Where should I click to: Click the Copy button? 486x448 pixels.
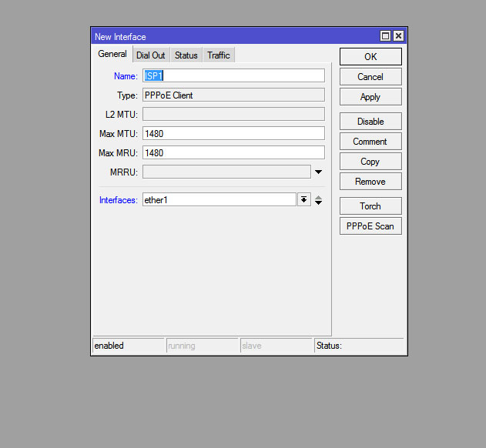tap(370, 162)
